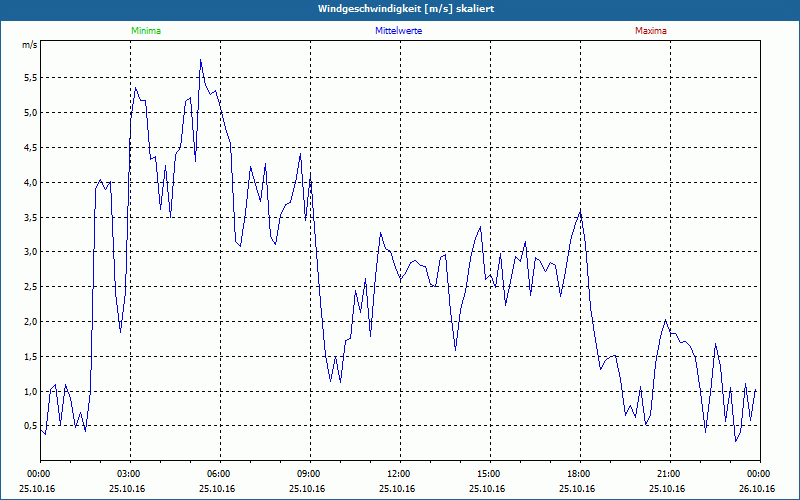This screenshot has height=500, width=800.
Task: Click the 2,0 y-axis tick label
Action: [31, 321]
